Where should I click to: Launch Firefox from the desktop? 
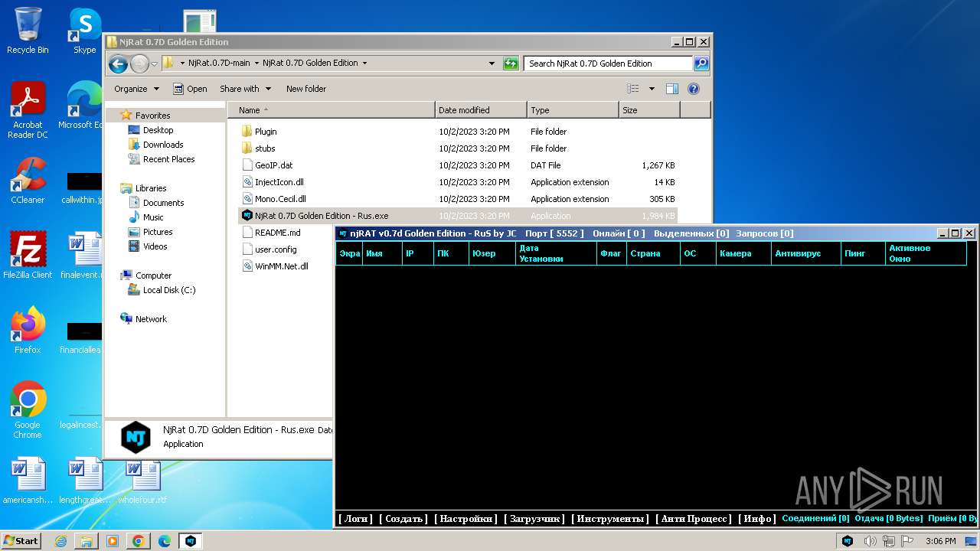coord(28,330)
